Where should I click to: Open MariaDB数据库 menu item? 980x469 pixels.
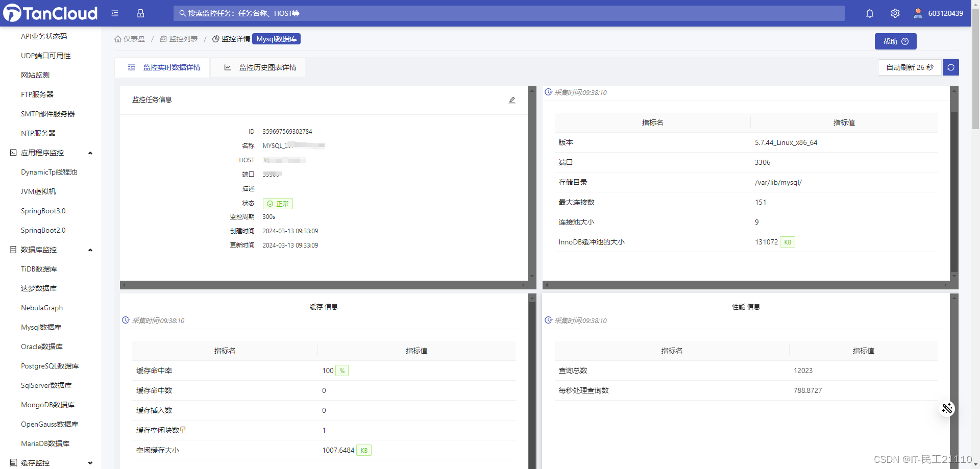coord(45,443)
